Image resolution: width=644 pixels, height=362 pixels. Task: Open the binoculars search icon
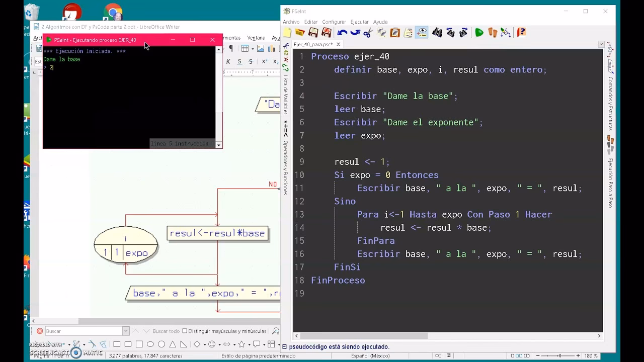pyautogui.click(x=437, y=33)
